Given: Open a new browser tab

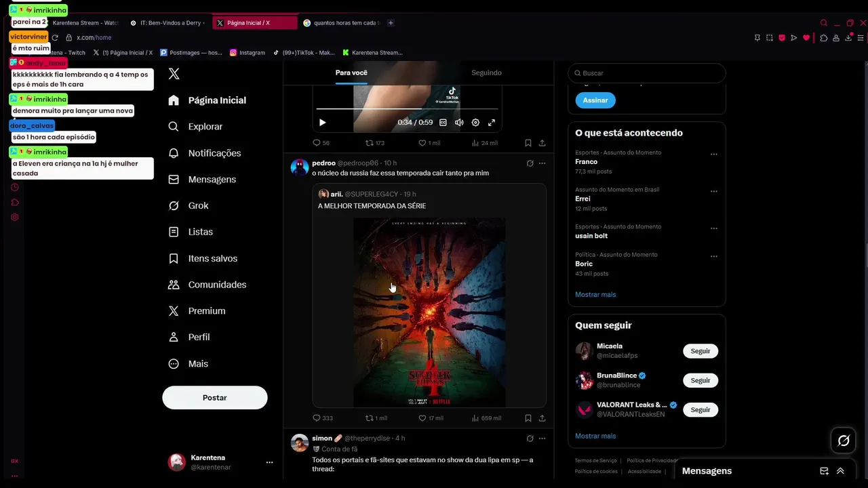Looking at the screenshot, I should point(391,23).
